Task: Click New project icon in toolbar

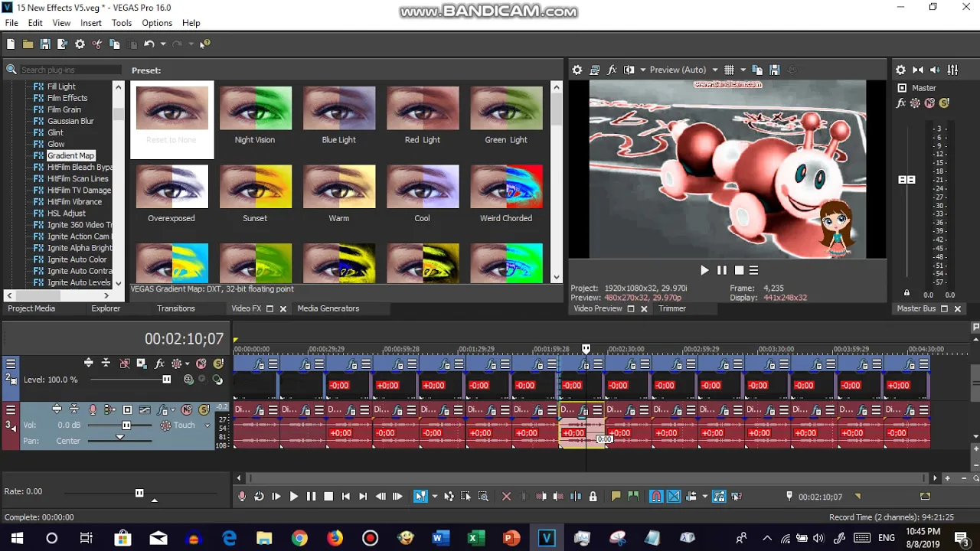Action: click(11, 44)
